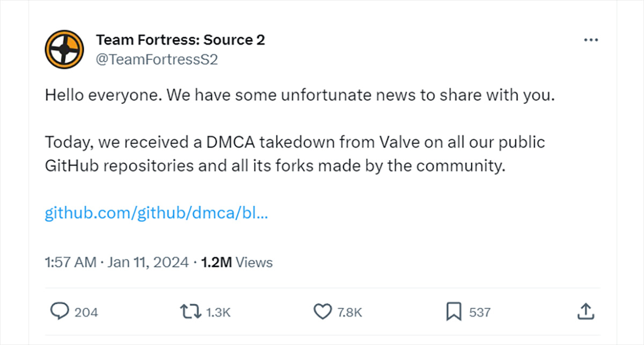Click the 537 bookmarks count
Image resolution: width=644 pixels, height=345 pixels.
tap(480, 312)
